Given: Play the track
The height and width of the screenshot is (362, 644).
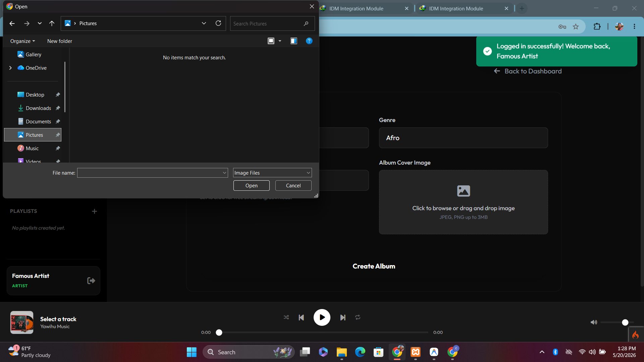Looking at the screenshot, I should 322,317.
